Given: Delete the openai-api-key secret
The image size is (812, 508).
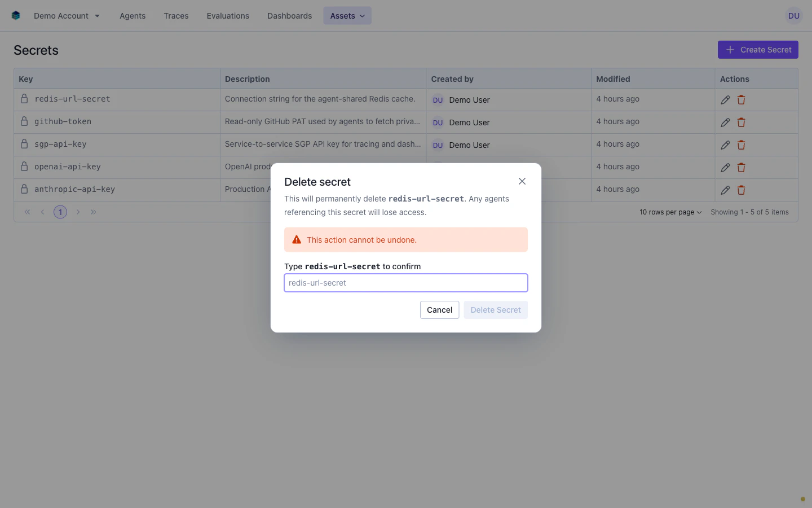Looking at the screenshot, I should tap(741, 168).
